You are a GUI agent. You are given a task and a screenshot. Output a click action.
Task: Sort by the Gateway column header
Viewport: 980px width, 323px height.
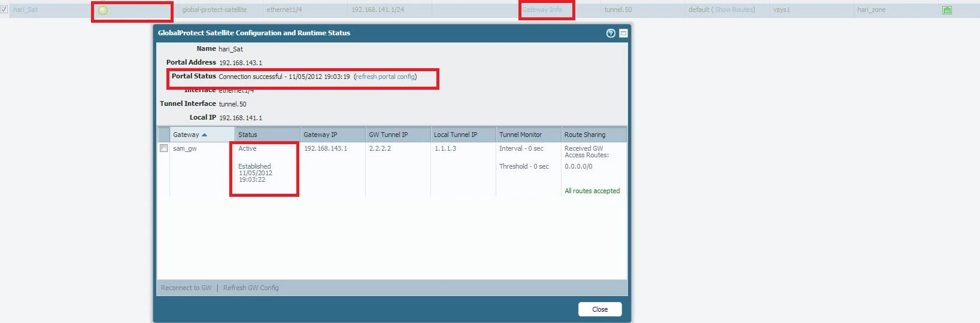tap(202, 135)
